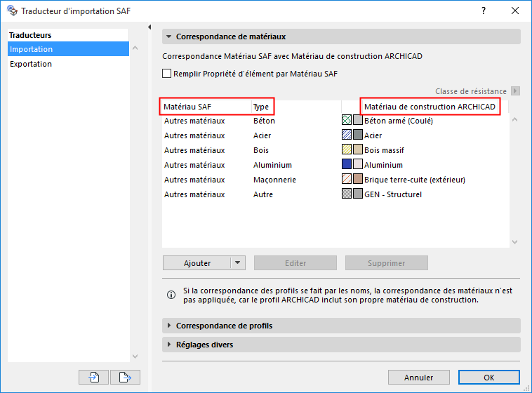The width and height of the screenshot is (532, 393).
Task: Click the Brique terre-cuite (extérieur) material name
Action: tap(415, 180)
